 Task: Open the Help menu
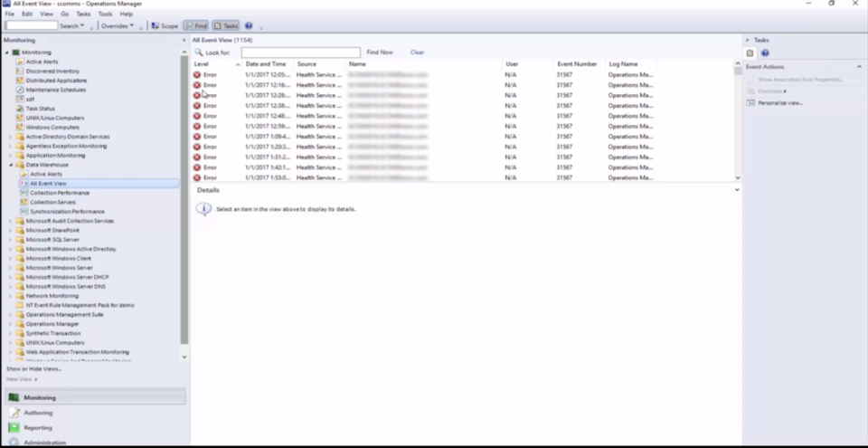127,14
